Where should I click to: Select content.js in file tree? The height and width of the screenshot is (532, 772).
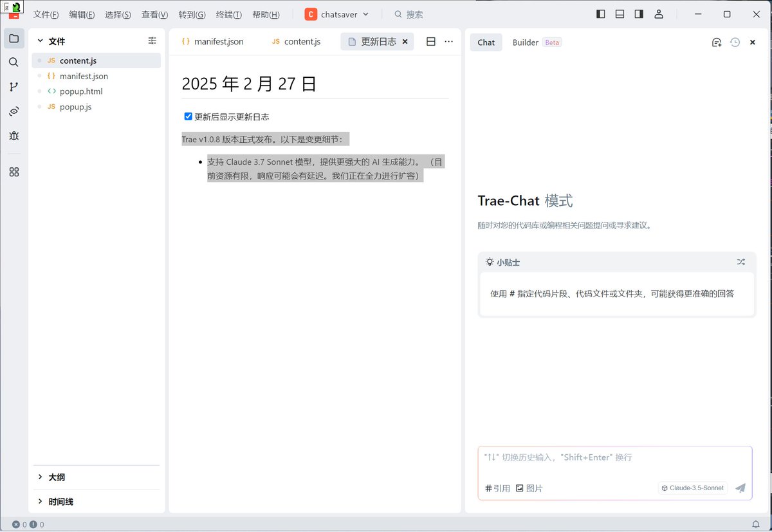click(x=96, y=60)
